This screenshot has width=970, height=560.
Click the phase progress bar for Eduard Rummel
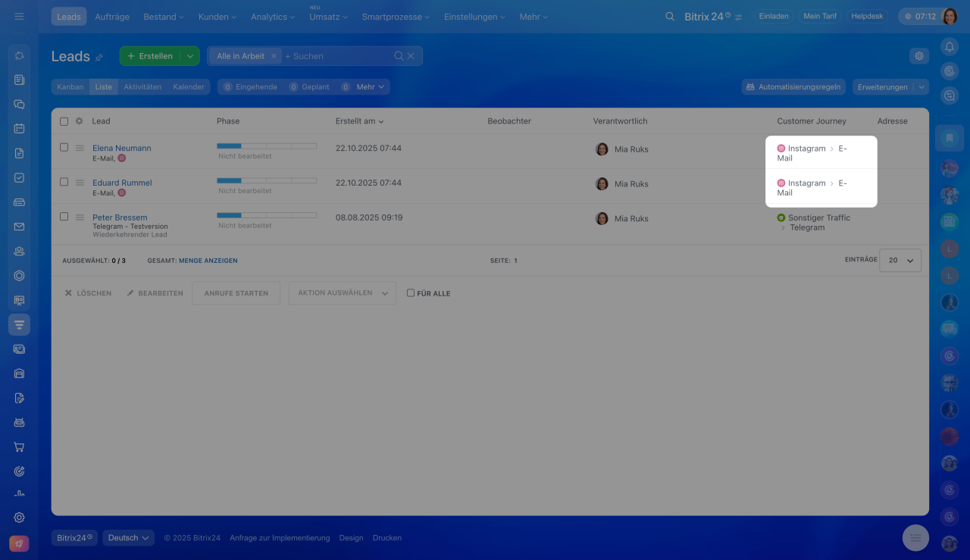[x=267, y=180]
